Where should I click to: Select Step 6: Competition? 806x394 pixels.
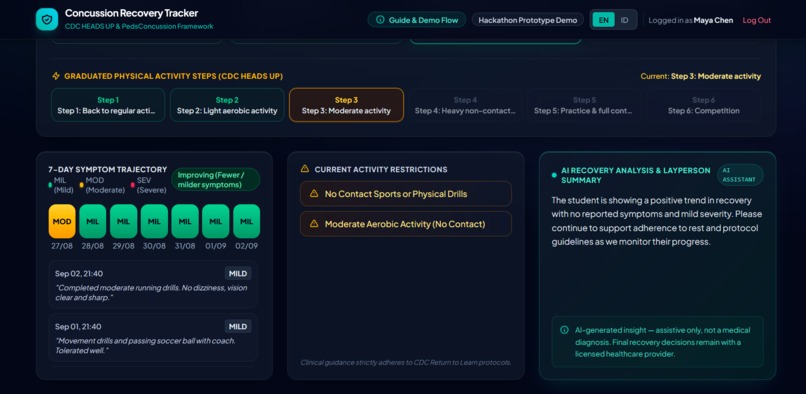point(704,105)
